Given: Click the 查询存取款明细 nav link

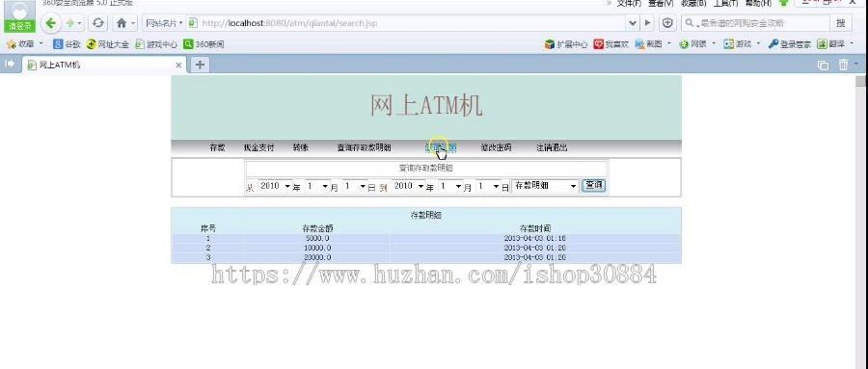Looking at the screenshot, I should tap(364, 147).
